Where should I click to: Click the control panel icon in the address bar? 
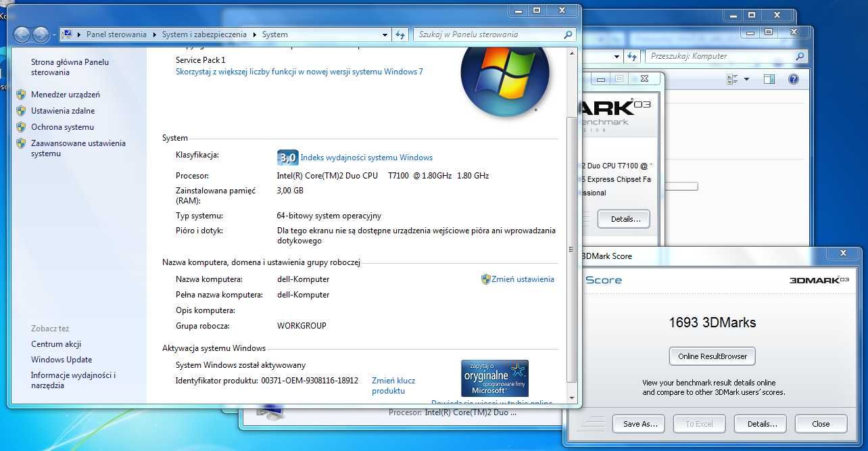click(x=68, y=34)
